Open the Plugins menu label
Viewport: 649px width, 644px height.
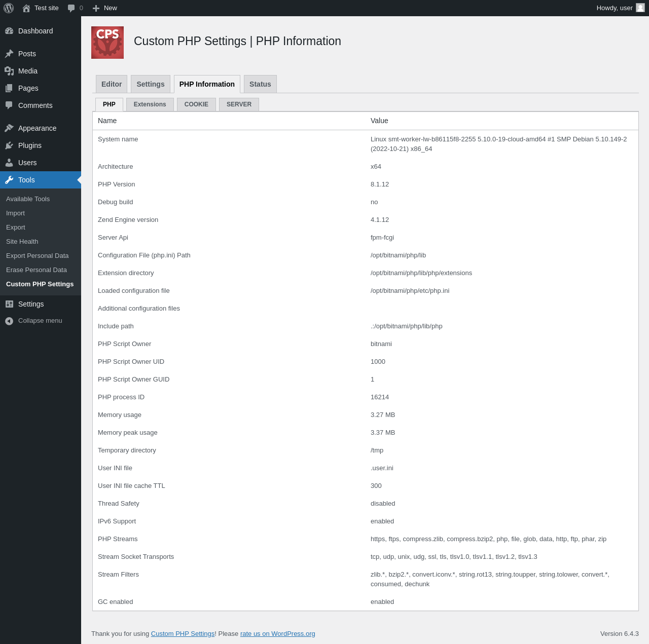coord(30,145)
